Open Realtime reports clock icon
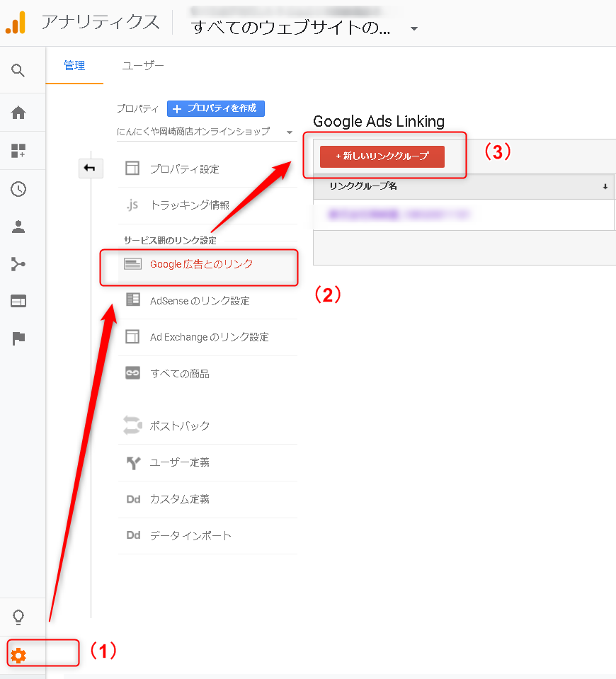The image size is (616, 679). pyautogui.click(x=18, y=189)
